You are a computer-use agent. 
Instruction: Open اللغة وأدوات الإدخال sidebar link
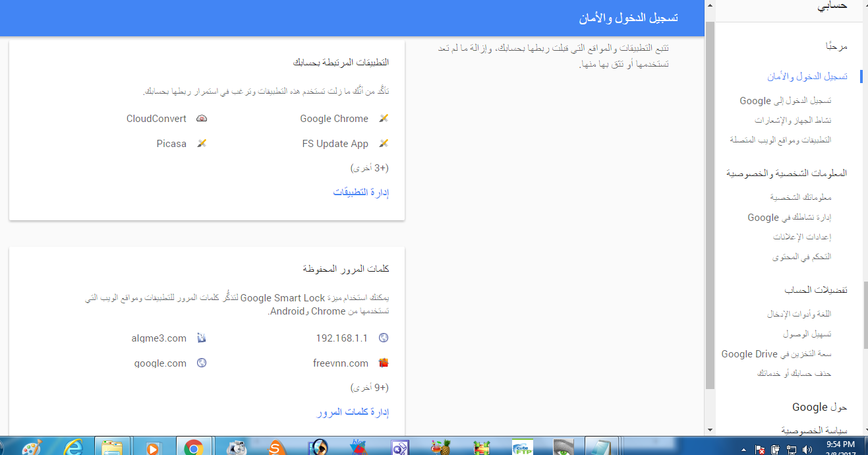tap(799, 315)
